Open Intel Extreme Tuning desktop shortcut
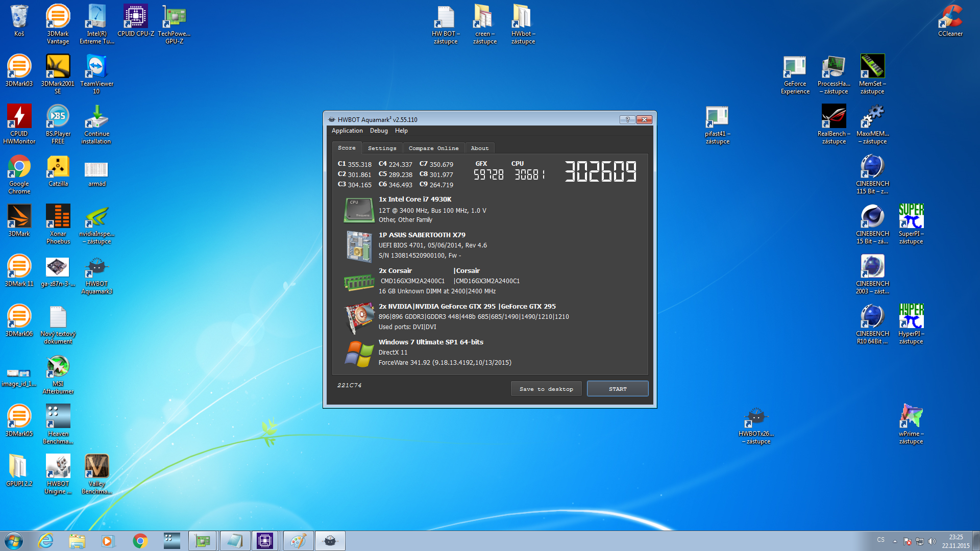This screenshot has height=551, width=980. click(x=96, y=24)
